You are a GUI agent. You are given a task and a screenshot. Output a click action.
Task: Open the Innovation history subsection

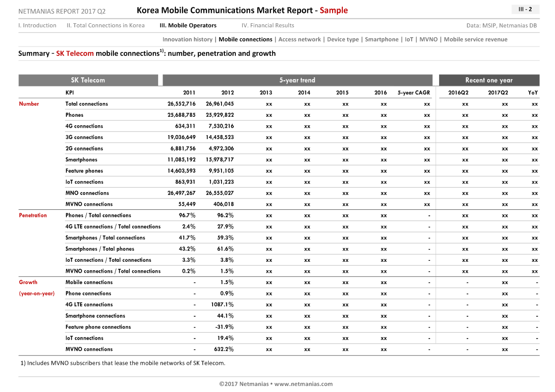tap(187, 40)
